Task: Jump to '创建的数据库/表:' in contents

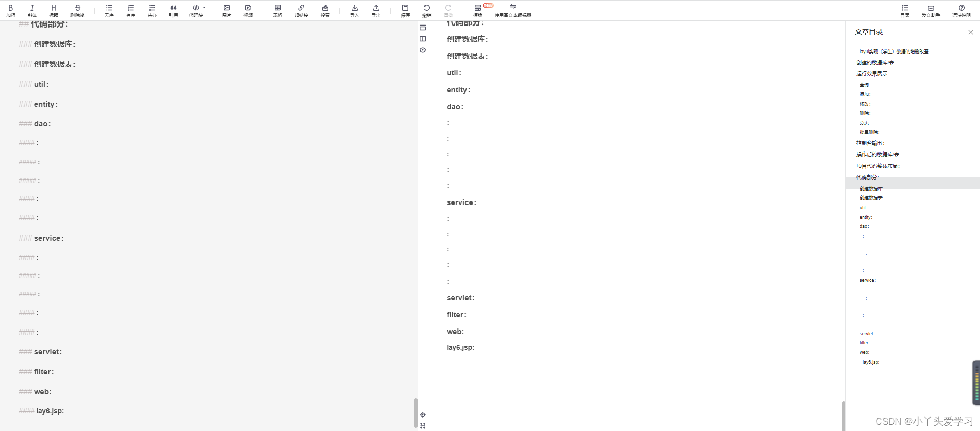Action: click(876, 63)
